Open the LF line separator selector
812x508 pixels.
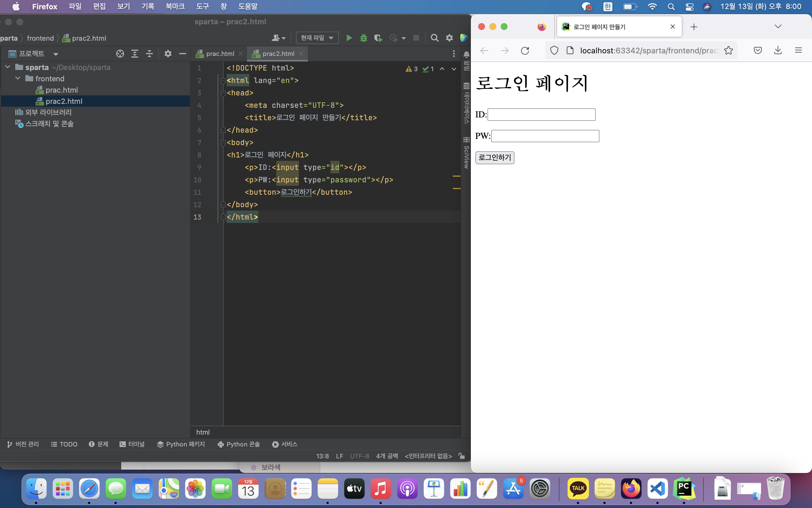(x=339, y=456)
